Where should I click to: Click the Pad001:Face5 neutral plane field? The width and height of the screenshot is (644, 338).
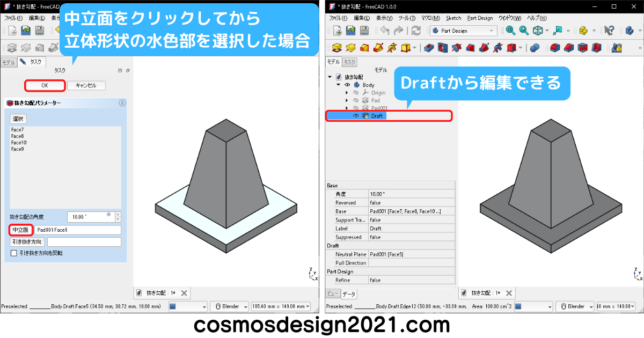[78, 230]
